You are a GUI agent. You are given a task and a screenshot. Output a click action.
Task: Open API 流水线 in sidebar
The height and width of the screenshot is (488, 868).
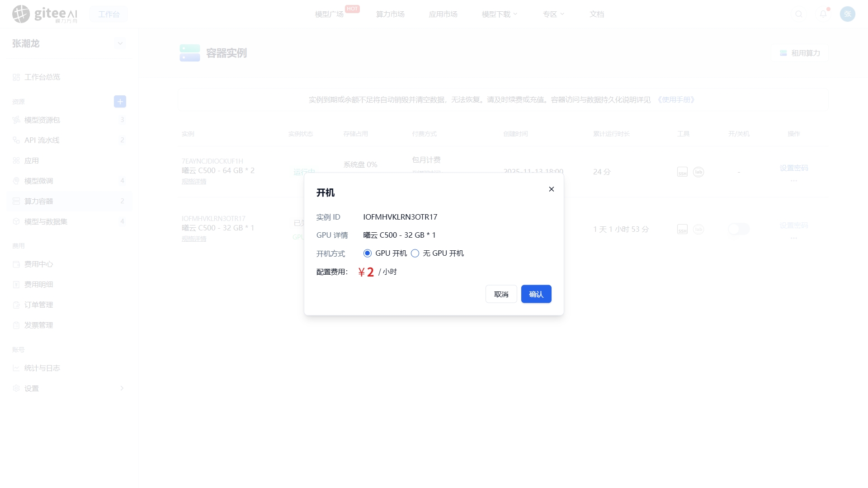click(x=69, y=140)
